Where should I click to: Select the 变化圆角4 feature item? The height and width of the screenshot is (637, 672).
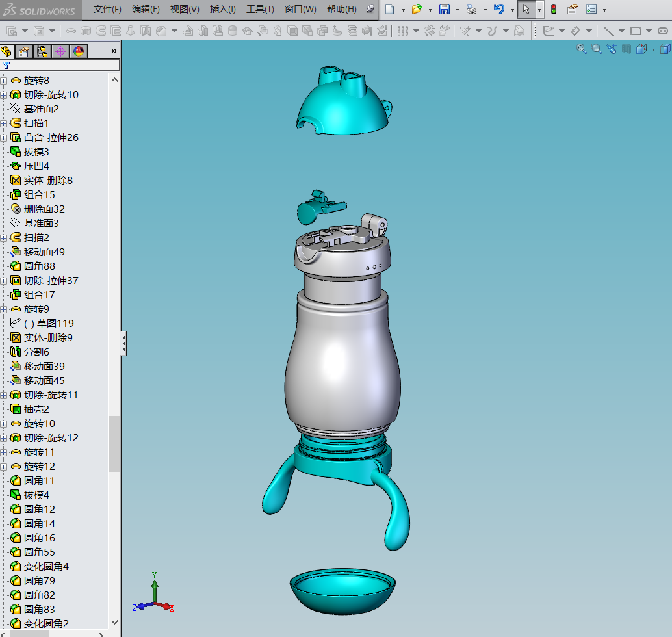point(46,567)
